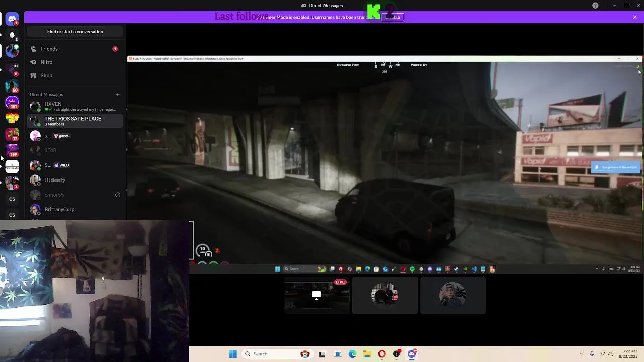The width and height of the screenshot is (644, 362).
Task: Open the lildealy direct message
Action: (x=75, y=180)
